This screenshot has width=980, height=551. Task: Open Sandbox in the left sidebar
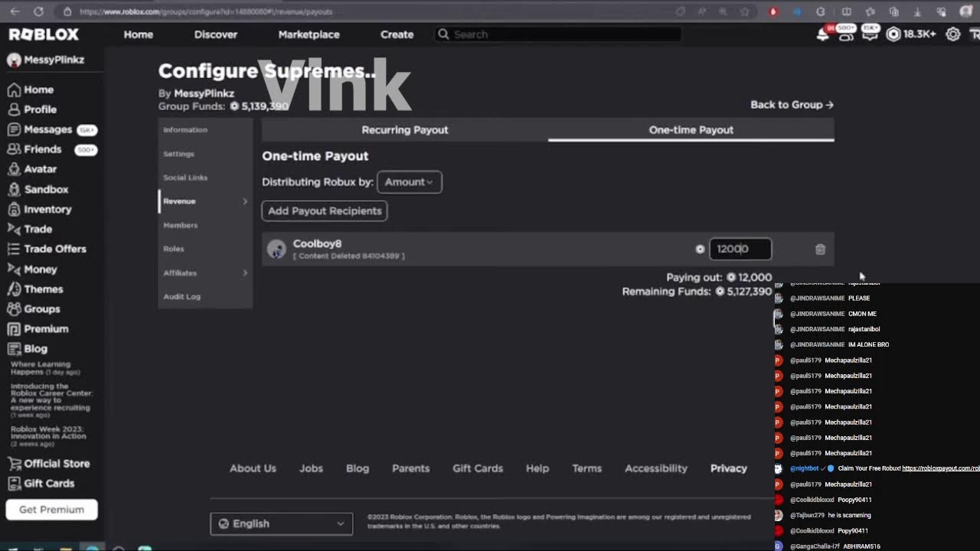click(38, 189)
